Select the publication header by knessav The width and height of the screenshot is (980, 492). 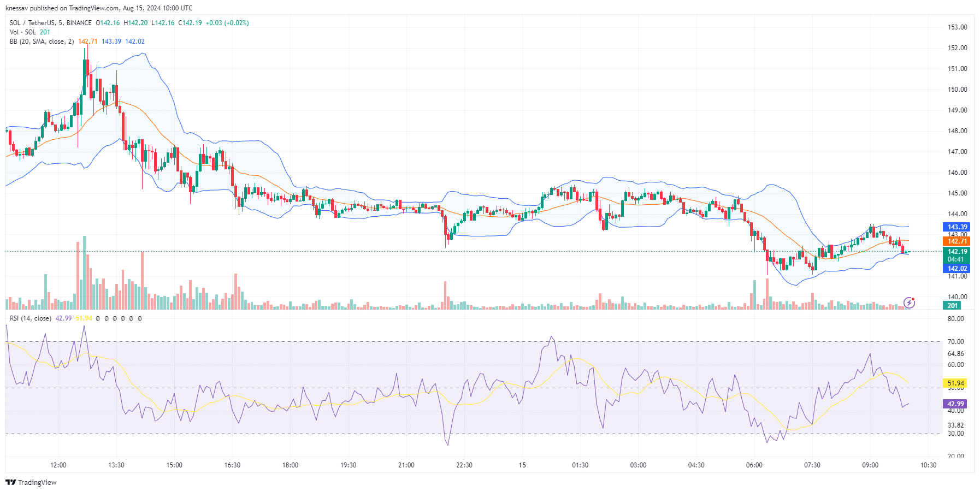click(x=99, y=8)
